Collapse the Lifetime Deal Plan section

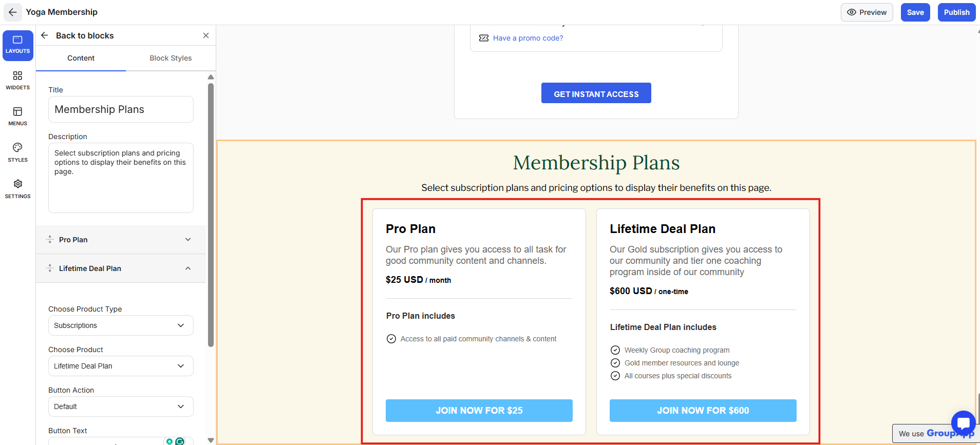click(188, 268)
